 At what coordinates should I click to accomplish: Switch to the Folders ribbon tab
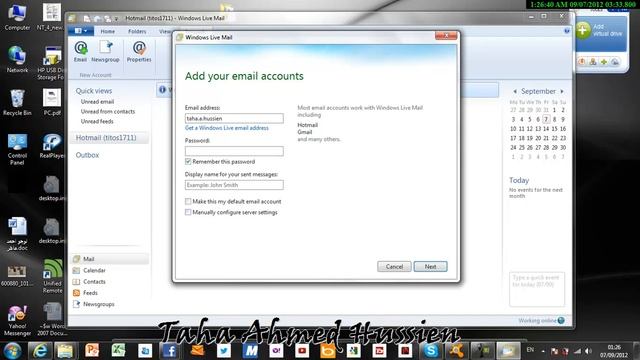coord(137,31)
